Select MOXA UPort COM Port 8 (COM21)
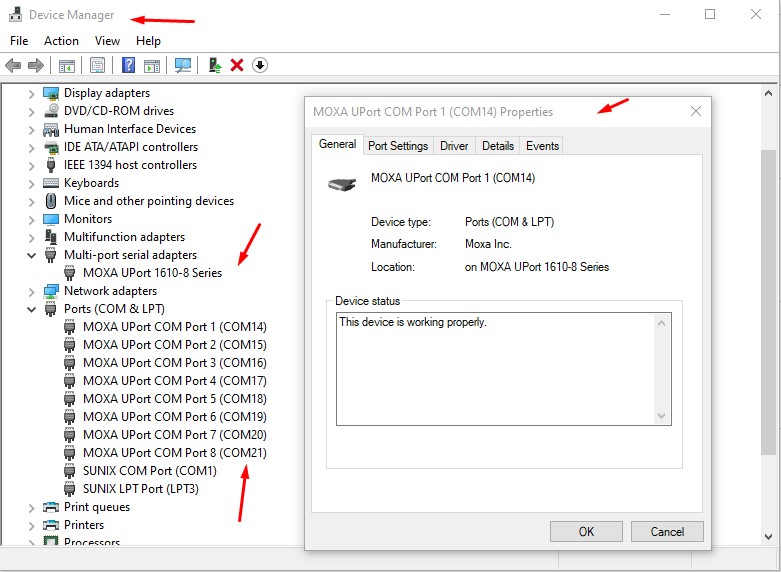This screenshot has width=781, height=572. tap(174, 453)
